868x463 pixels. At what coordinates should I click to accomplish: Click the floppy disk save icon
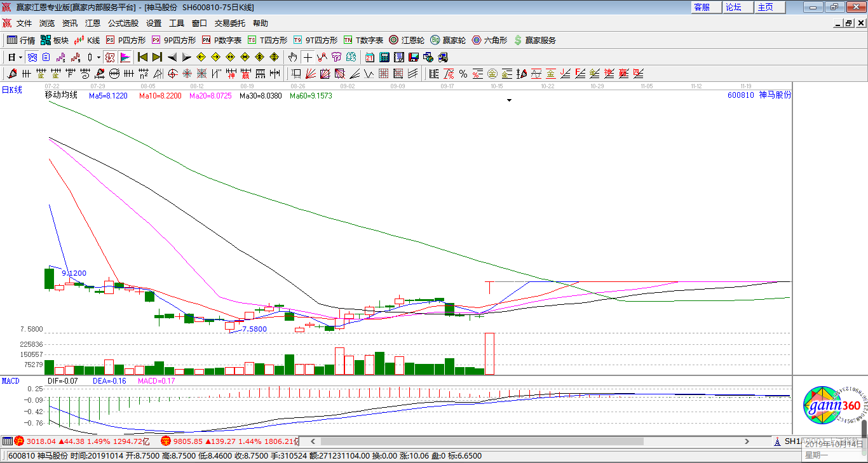tap(414, 57)
